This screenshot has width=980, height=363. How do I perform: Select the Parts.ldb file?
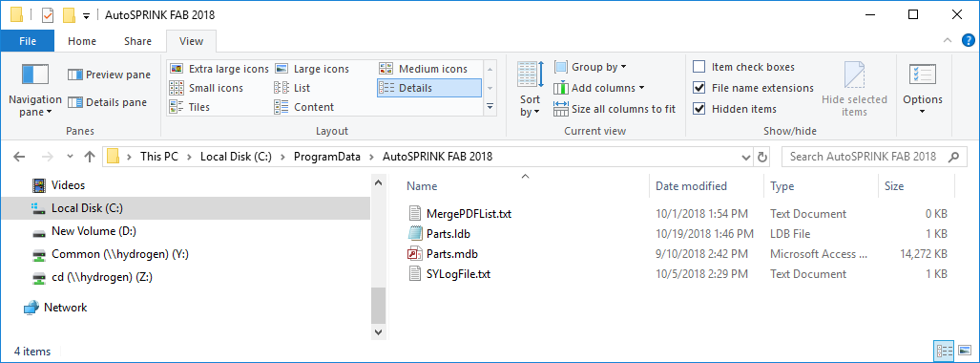point(448,233)
